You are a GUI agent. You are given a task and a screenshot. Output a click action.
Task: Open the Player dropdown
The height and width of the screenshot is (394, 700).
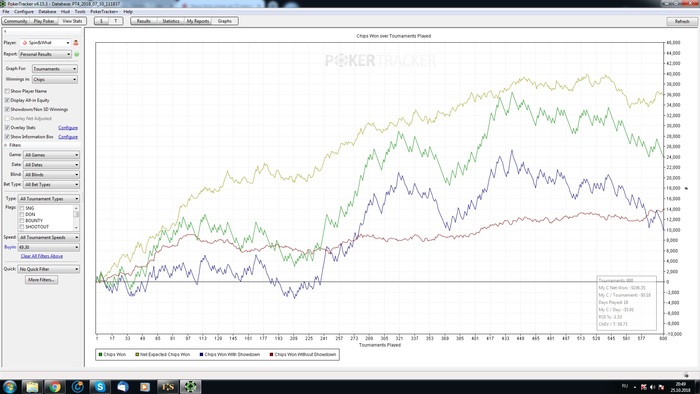tap(45, 43)
